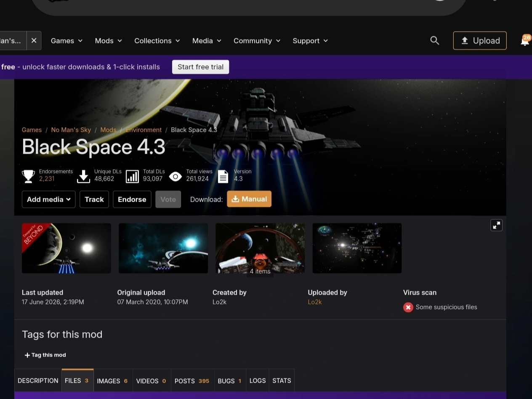Image resolution: width=532 pixels, height=399 pixels.
Task: Endorse the Black Space mod
Action: click(132, 199)
